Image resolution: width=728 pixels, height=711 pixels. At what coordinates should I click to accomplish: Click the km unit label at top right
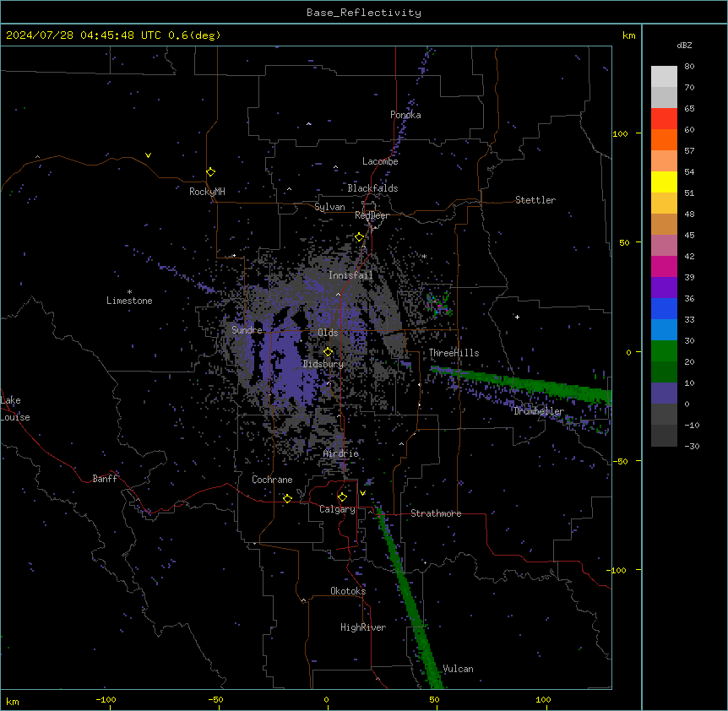628,35
